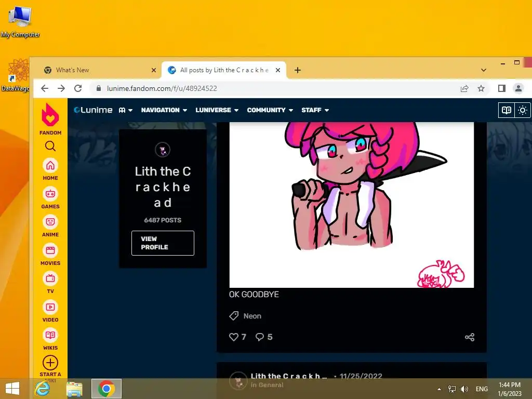Select the My Computer desktop icon
Image resolution: width=532 pixels, height=399 pixels.
click(x=20, y=21)
